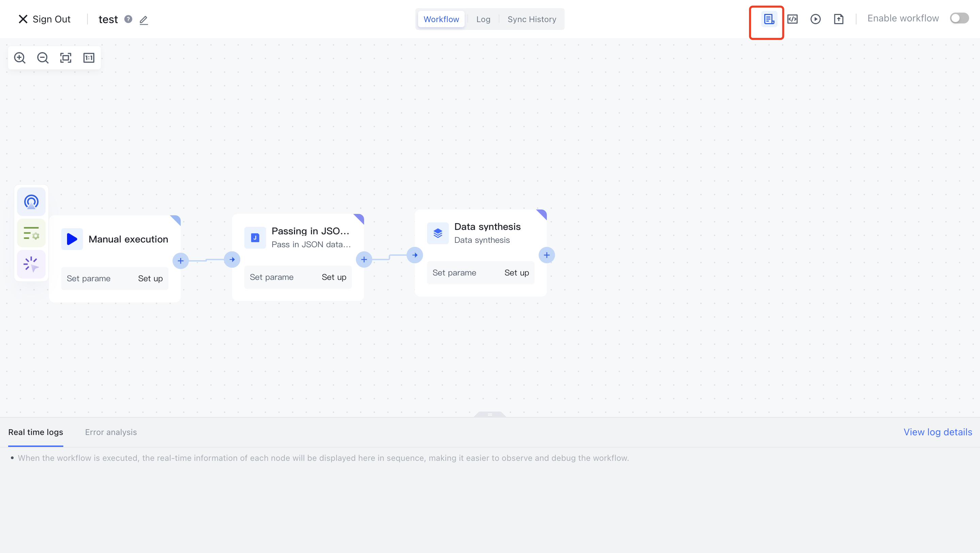The height and width of the screenshot is (553, 980).
Task: Add node after Data synthesis plus button
Action: pos(546,255)
